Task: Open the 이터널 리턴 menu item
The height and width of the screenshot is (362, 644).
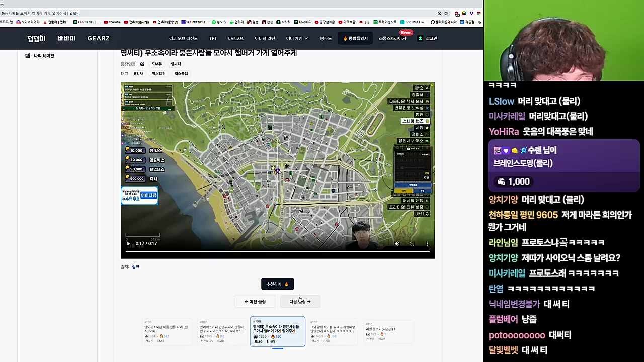Action: (x=265, y=38)
